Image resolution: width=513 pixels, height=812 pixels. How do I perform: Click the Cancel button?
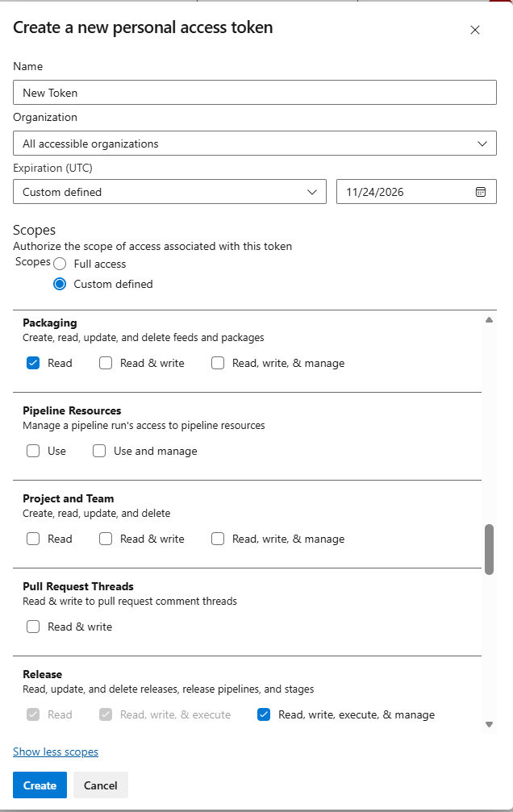[101, 785]
